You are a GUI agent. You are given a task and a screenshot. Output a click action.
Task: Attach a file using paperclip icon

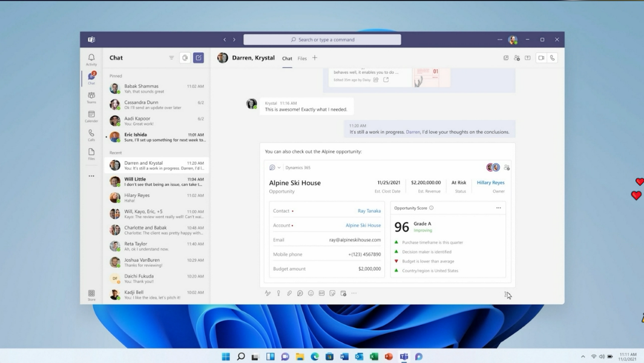[x=289, y=293]
